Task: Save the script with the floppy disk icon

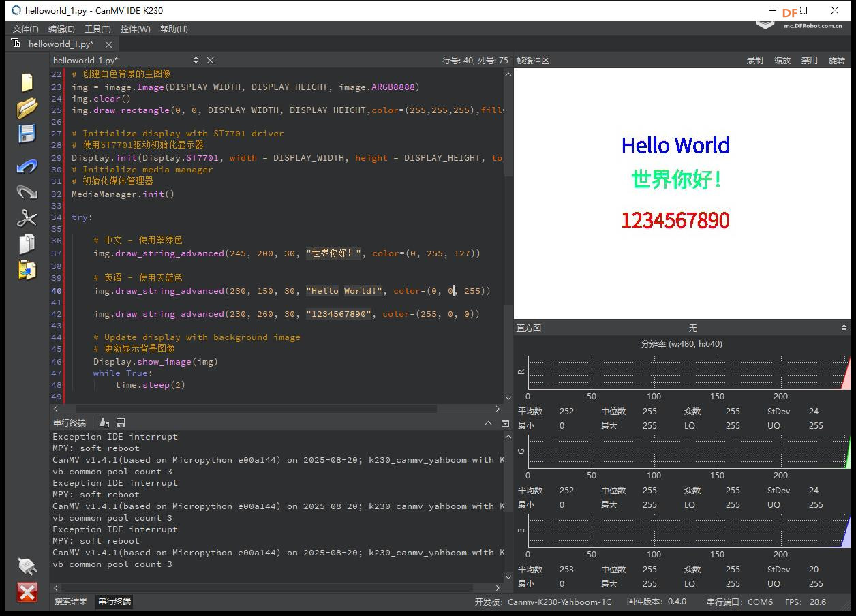Action: (27, 134)
